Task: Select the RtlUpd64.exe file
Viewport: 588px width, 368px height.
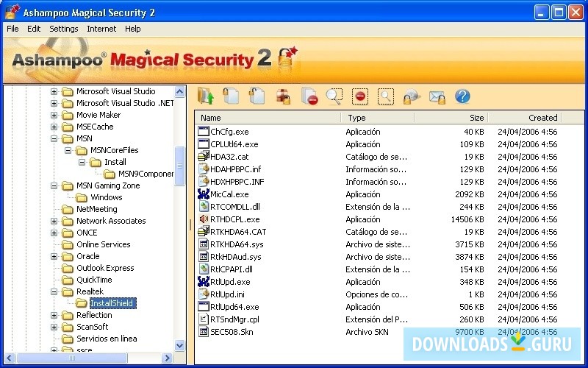Action: point(234,307)
